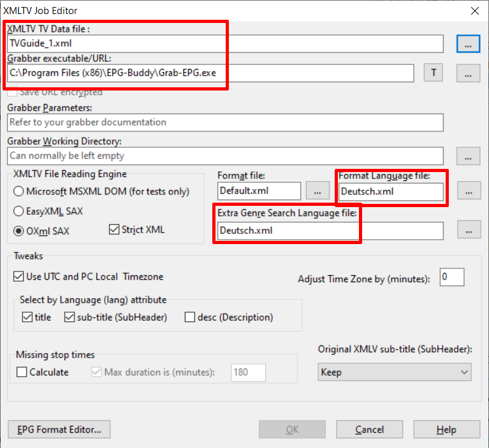The height and width of the screenshot is (448, 489).
Task: Expand the Original XMLTV sub-title Keep dropdown
Action: pos(394,372)
